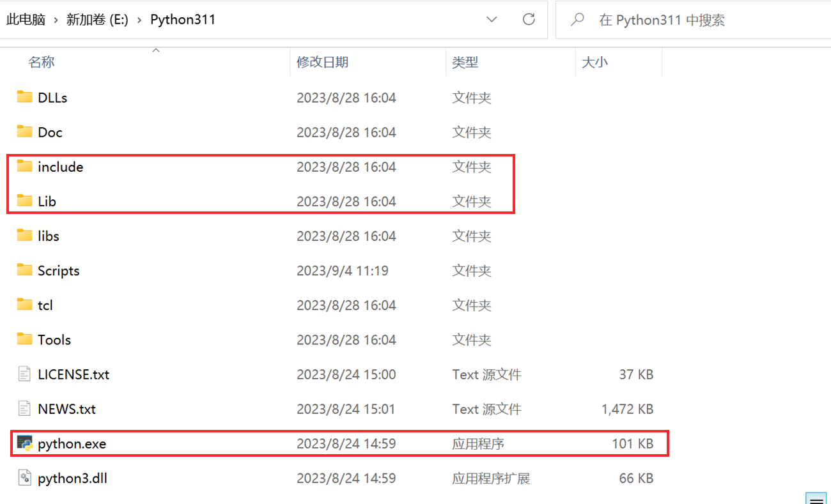
Task: Click the Text 源文件 type of NEWS.txt
Action: (x=486, y=409)
